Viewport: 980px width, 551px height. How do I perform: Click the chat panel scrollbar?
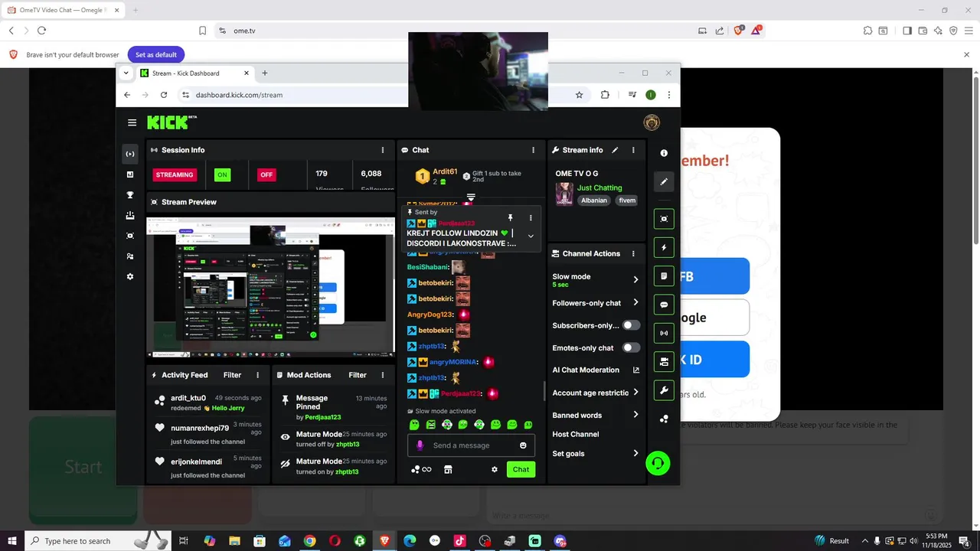544,390
